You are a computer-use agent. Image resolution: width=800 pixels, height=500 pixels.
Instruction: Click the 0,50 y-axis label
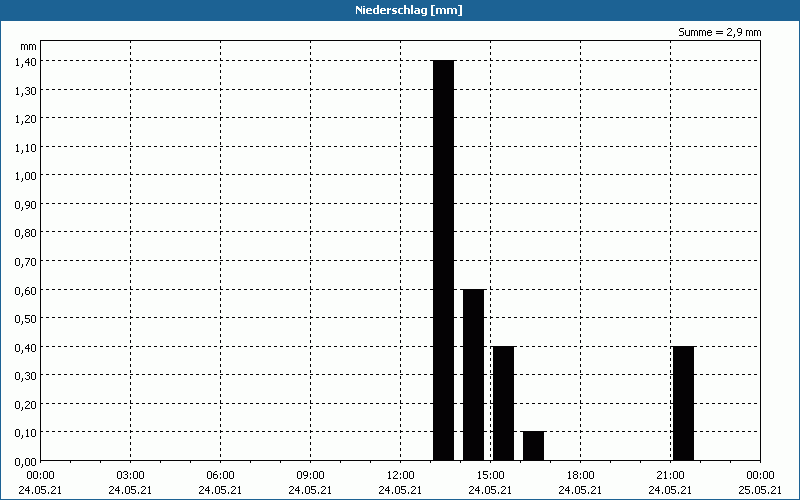pyautogui.click(x=26, y=318)
